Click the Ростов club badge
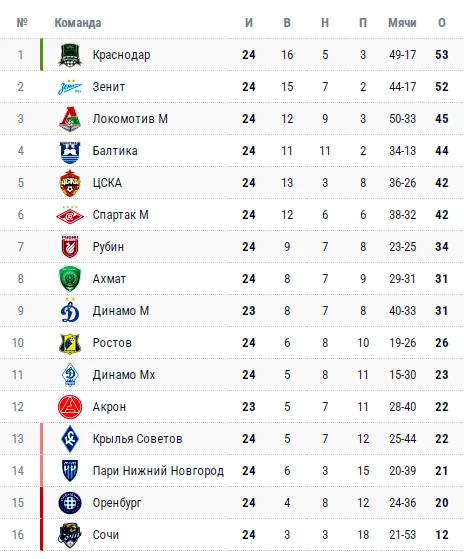The width and height of the screenshot is (464, 559). [x=70, y=343]
